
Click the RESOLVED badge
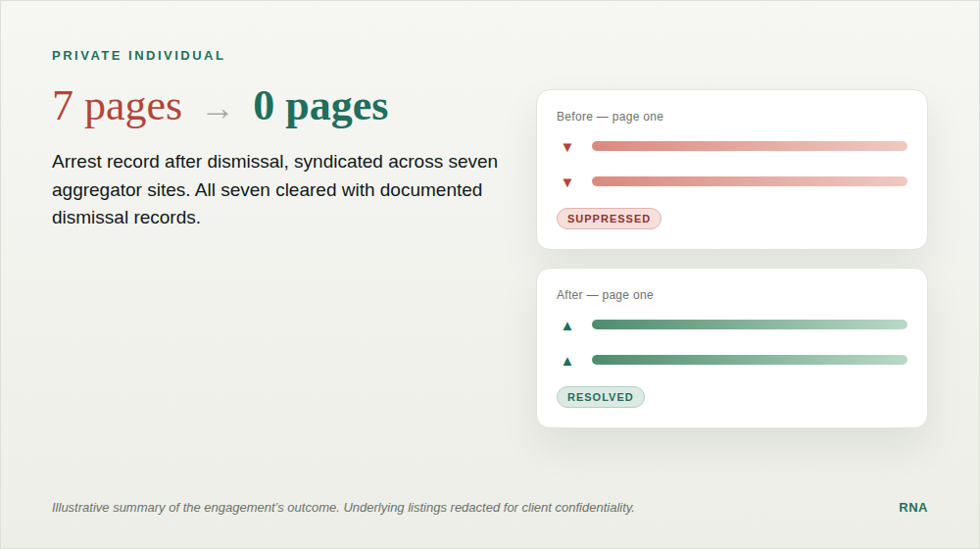[x=601, y=397]
